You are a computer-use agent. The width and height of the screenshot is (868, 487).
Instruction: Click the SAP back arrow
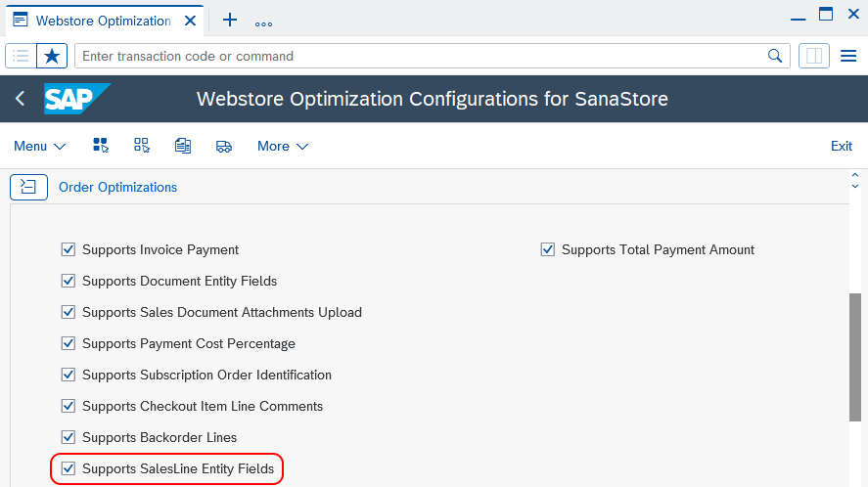(x=21, y=99)
